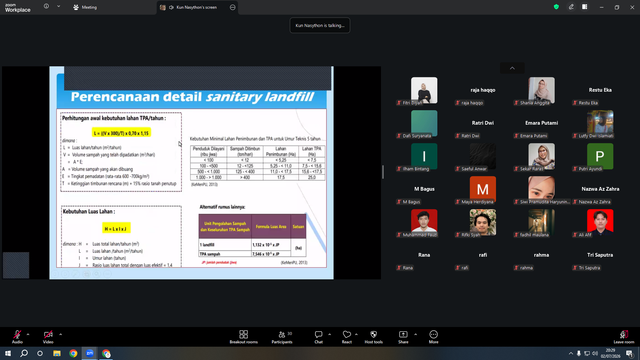Expand the Chat options arrow
Viewport: 640px width, 360px height.
coord(329,334)
